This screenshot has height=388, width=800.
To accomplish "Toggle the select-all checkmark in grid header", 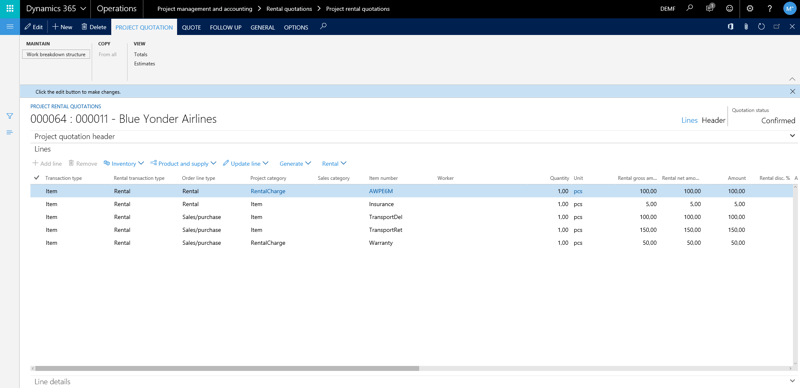I will click(x=36, y=178).
